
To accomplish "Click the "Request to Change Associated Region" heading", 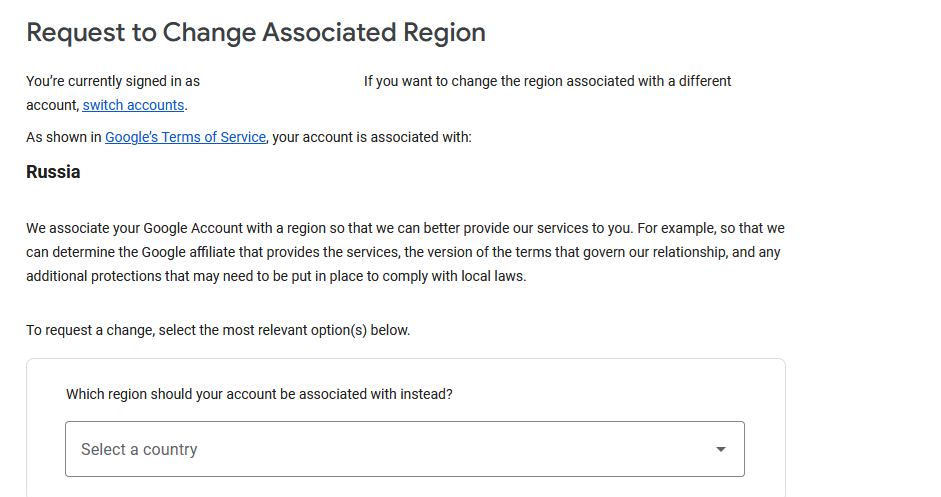I will pos(256,32).
